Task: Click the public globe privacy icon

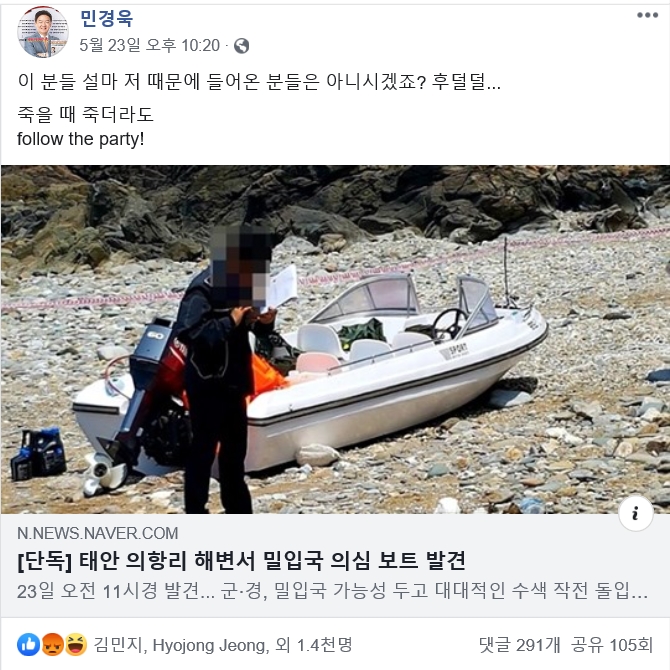Action: [241, 46]
